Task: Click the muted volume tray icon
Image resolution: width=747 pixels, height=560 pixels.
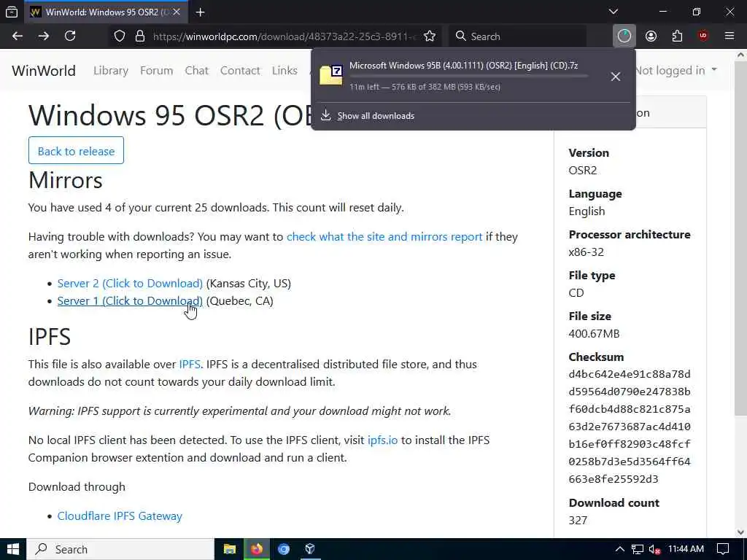Action: pos(654,550)
